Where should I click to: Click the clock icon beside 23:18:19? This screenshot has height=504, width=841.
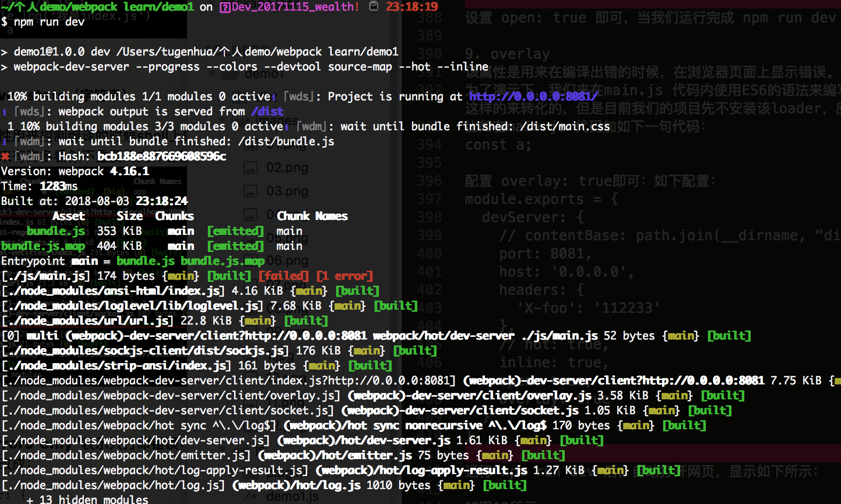tap(374, 6)
